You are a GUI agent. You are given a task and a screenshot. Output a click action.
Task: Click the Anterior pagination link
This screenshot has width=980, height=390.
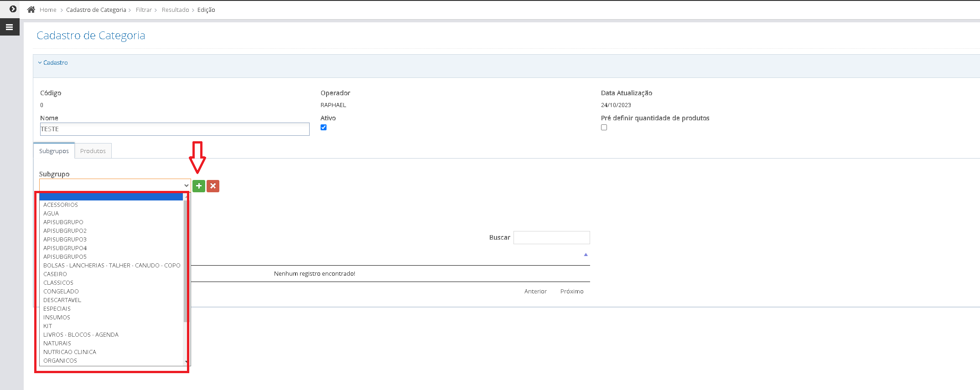[535, 292]
